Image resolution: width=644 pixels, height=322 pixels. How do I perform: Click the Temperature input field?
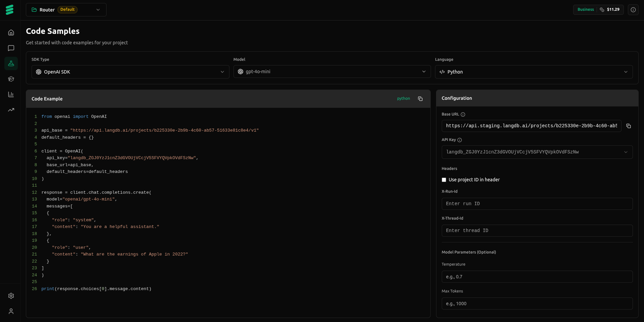537,277
